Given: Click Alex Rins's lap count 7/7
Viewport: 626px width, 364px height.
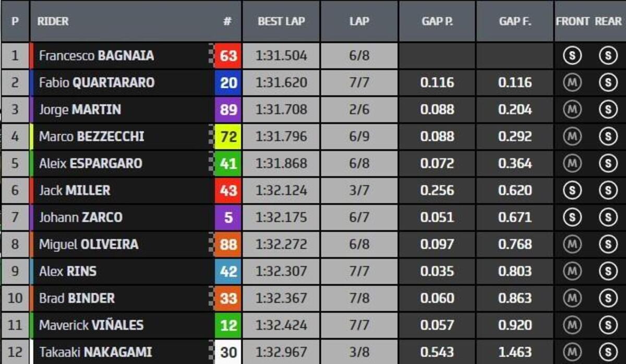Looking at the screenshot, I should coord(359,271).
